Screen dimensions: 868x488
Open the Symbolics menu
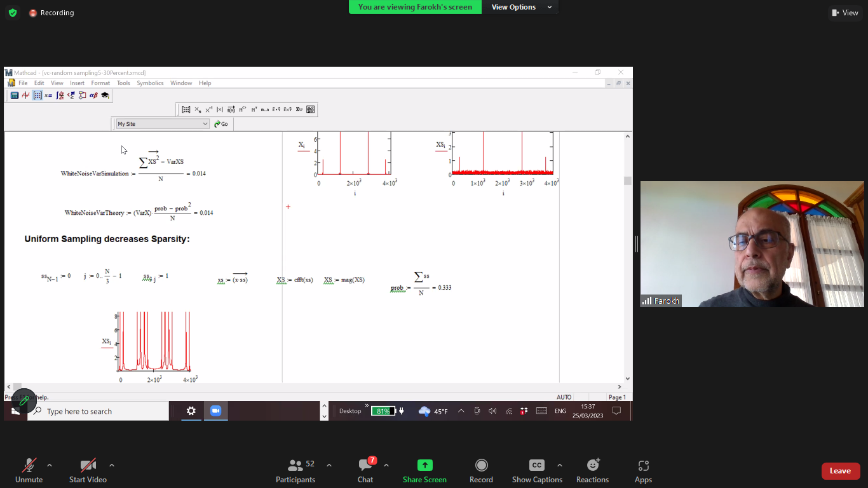pos(150,83)
